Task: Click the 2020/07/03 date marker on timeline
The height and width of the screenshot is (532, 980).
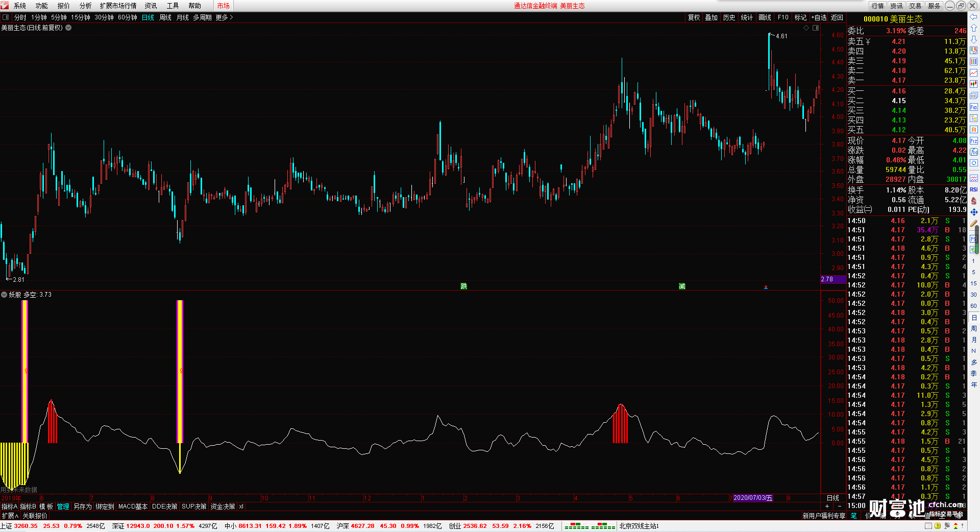Action: (753, 498)
